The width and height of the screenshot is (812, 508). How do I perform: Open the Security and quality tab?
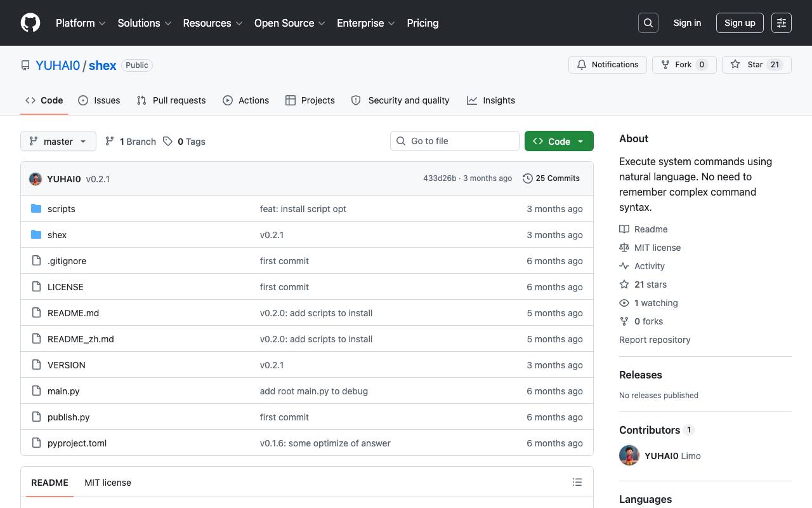click(x=400, y=100)
